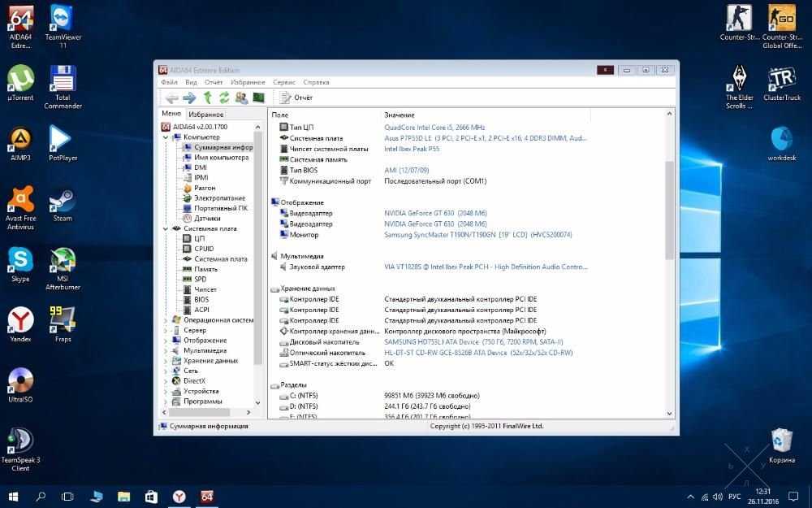Expand the Сервер tree node
The height and width of the screenshot is (508, 812).
[x=166, y=330]
